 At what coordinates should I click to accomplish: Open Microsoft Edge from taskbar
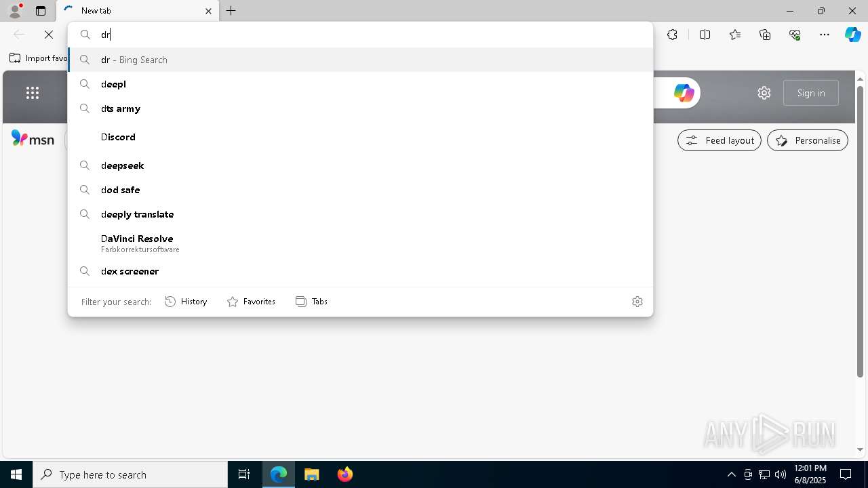pos(279,474)
